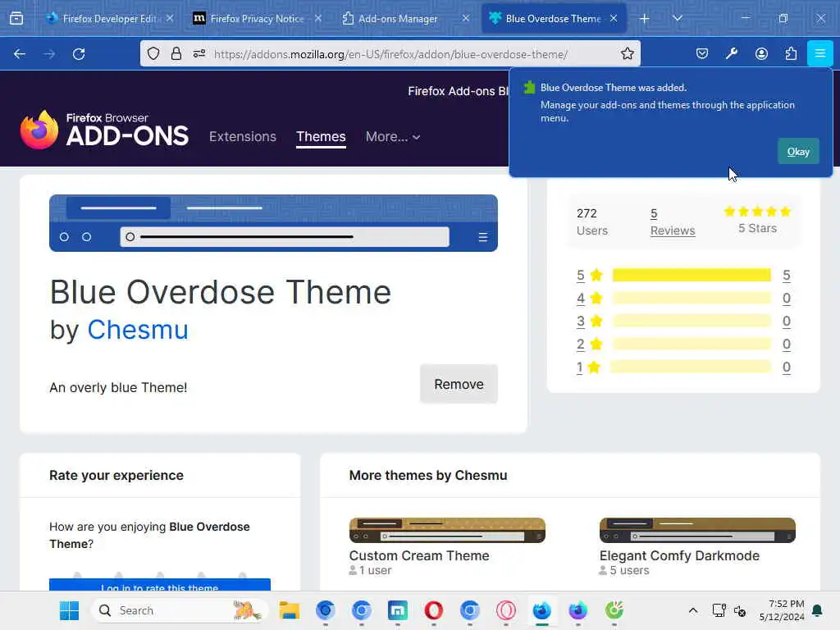Open File Explorer from taskbar
The height and width of the screenshot is (630, 840).
pos(290,610)
